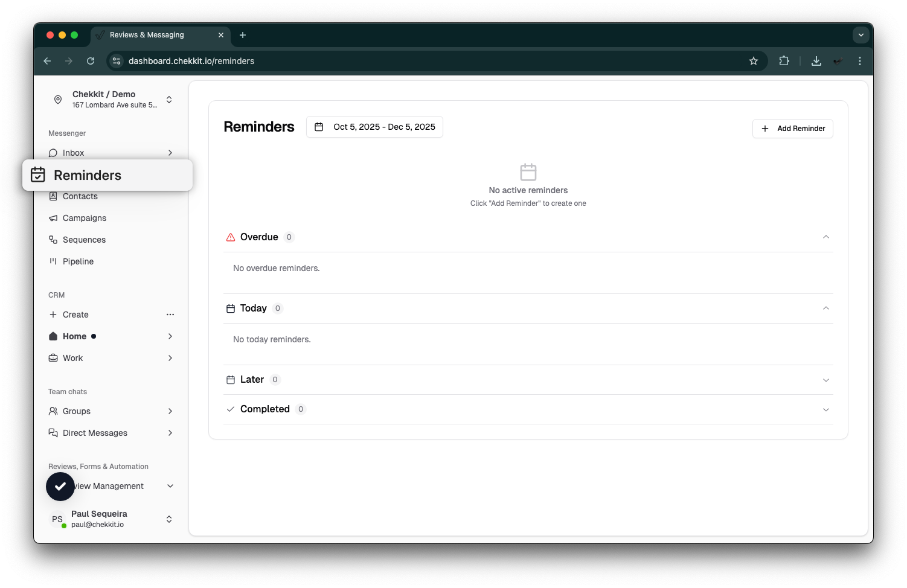Expand the Completed section chevron
The width and height of the screenshot is (907, 588).
826,409
